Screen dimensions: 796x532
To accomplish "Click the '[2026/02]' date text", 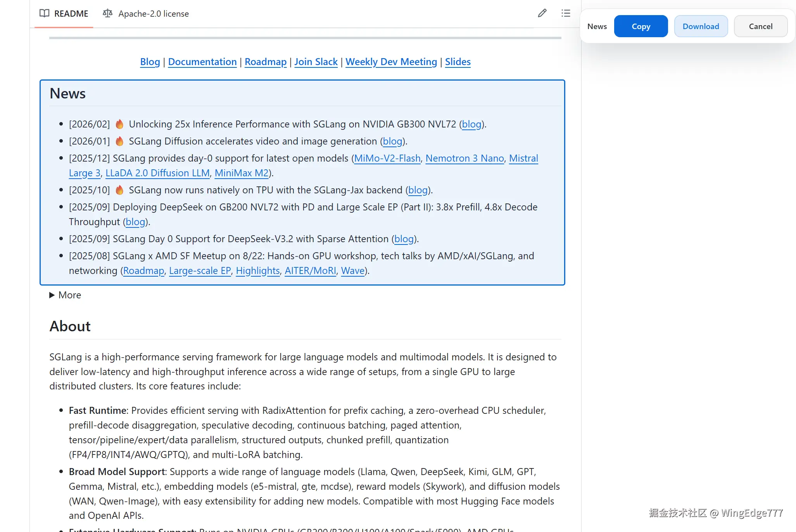I will coord(90,124).
